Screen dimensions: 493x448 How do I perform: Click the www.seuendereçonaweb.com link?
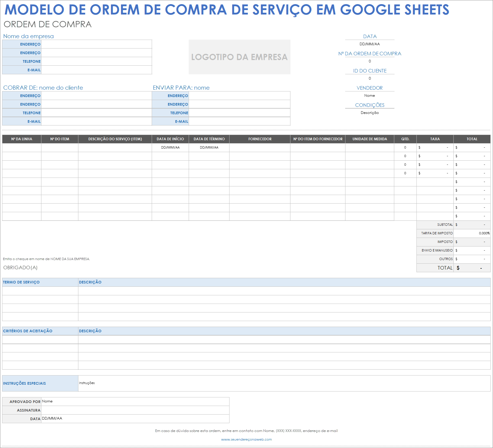coord(246,440)
